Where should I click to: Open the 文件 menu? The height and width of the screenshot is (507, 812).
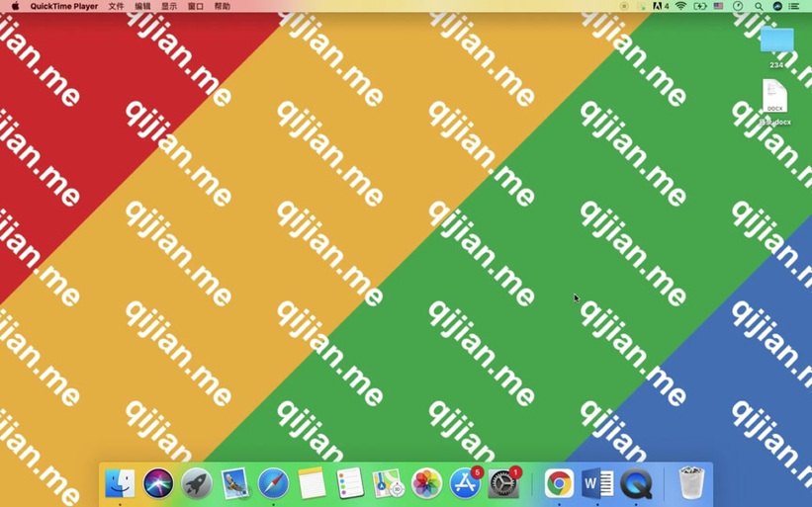coord(116,6)
